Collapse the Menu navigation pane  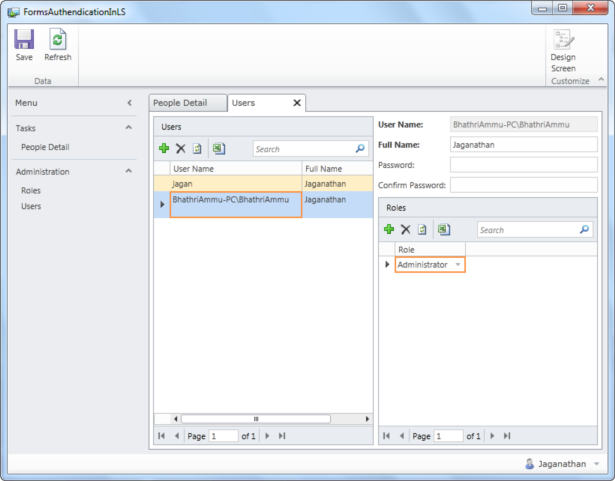[129, 103]
